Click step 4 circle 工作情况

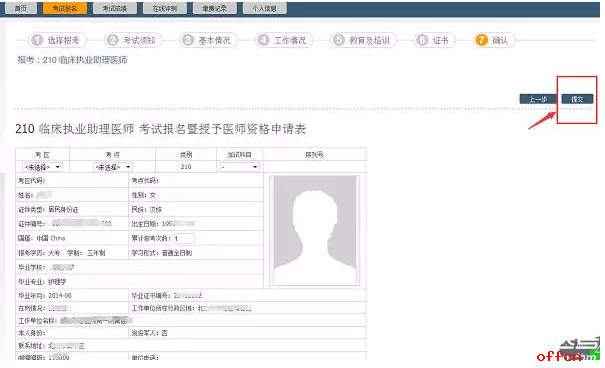tap(263, 40)
